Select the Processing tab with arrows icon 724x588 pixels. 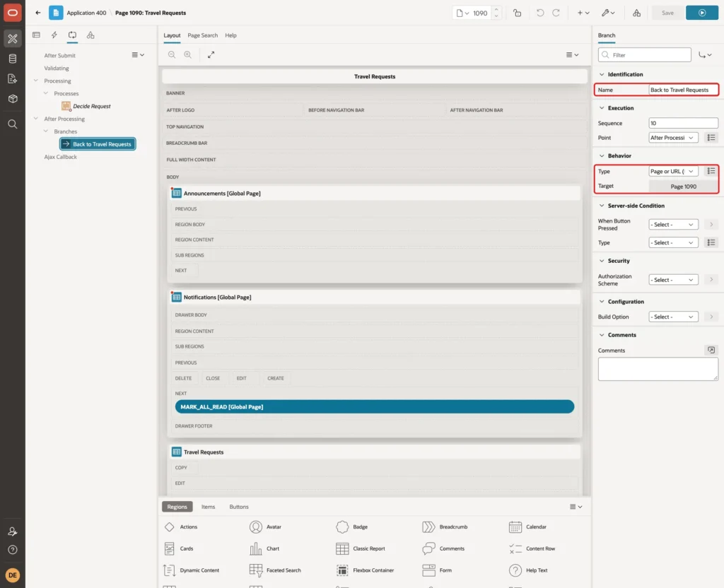[73, 35]
